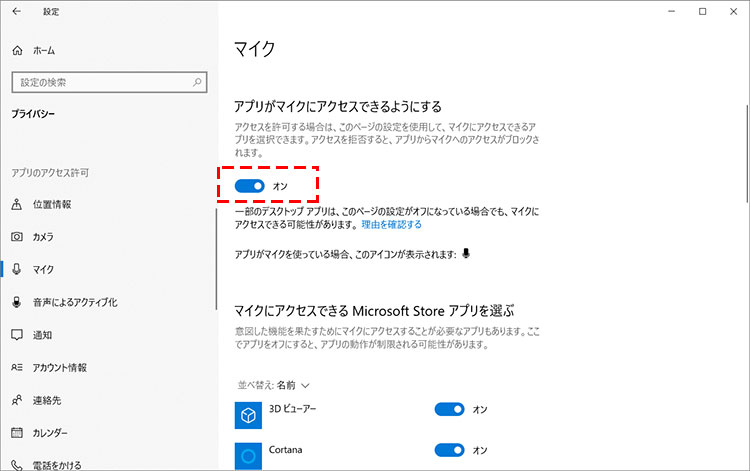
Task: Click the Cortana app icon
Action: point(248,456)
